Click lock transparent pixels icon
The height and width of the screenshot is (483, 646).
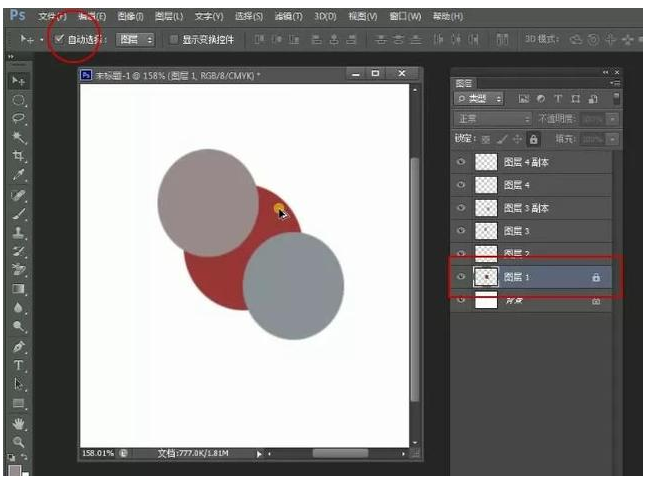(486, 140)
